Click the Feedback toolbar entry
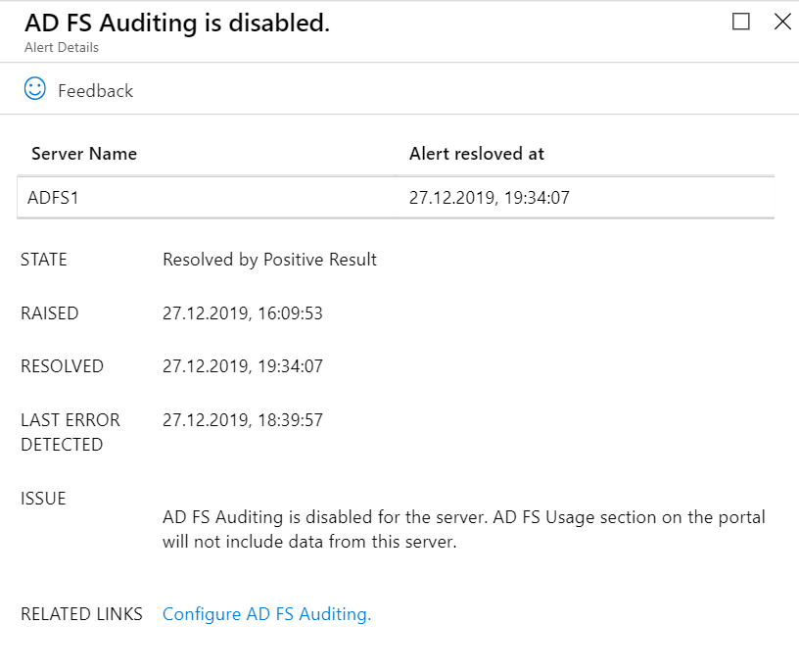The height and width of the screenshot is (672, 799). [x=95, y=89]
